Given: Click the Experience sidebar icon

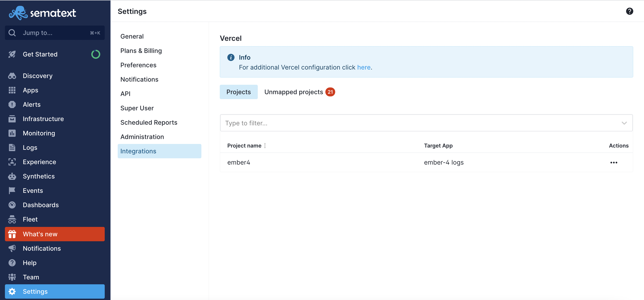Looking at the screenshot, I should coord(12,162).
